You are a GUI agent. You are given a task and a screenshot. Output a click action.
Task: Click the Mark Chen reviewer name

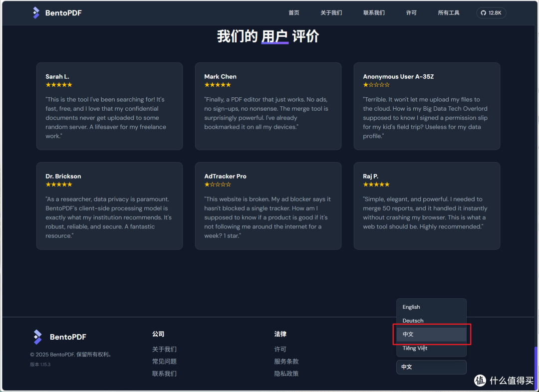[221, 77]
